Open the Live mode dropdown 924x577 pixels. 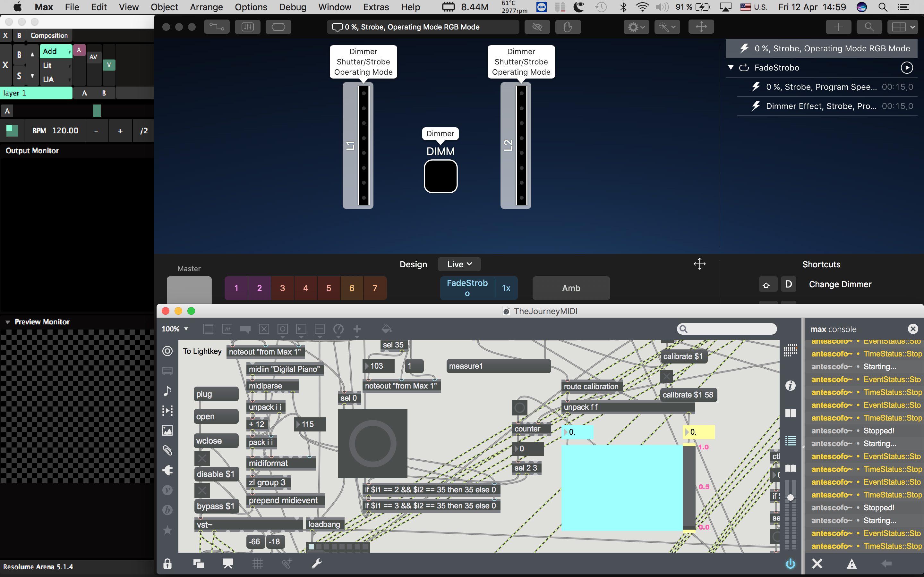pyautogui.click(x=459, y=264)
